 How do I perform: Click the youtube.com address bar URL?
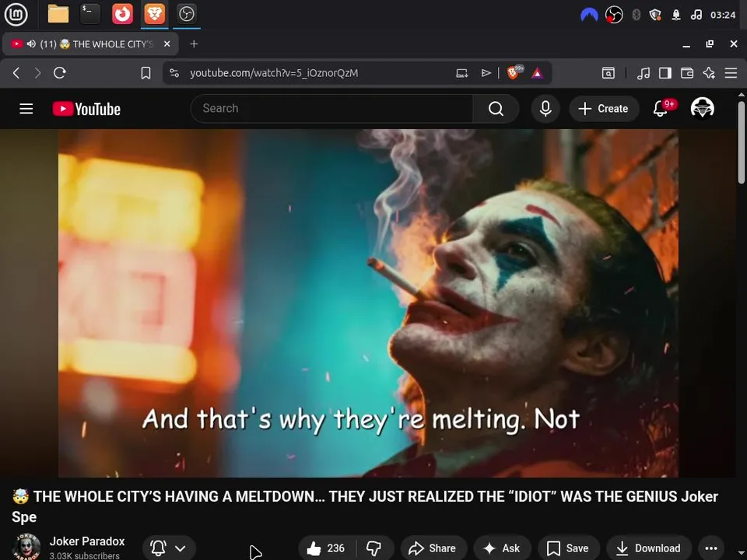[274, 73]
